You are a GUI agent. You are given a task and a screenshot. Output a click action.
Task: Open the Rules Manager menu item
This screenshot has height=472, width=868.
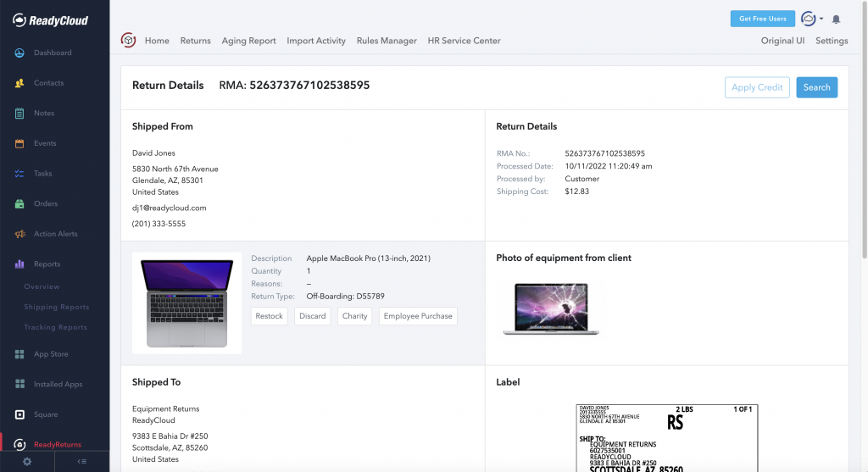pyautogui.click(x=387, y=41)
